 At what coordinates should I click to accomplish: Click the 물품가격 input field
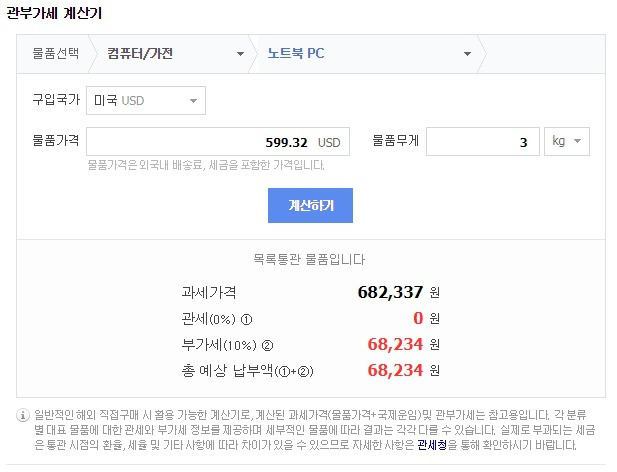click(218, 142)
